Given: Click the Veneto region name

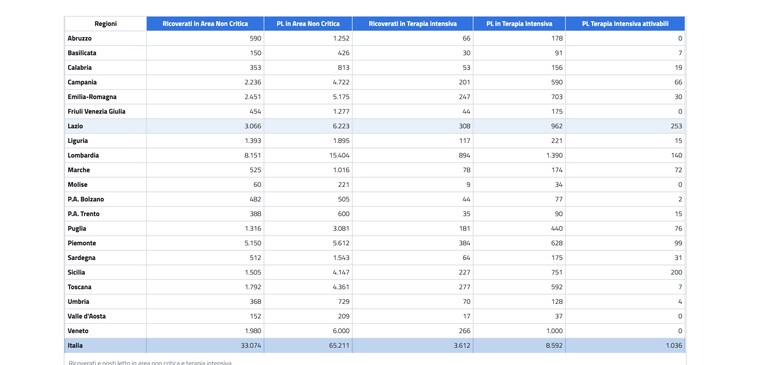Looking at the screenshot, I should click(x=78, y=331).
